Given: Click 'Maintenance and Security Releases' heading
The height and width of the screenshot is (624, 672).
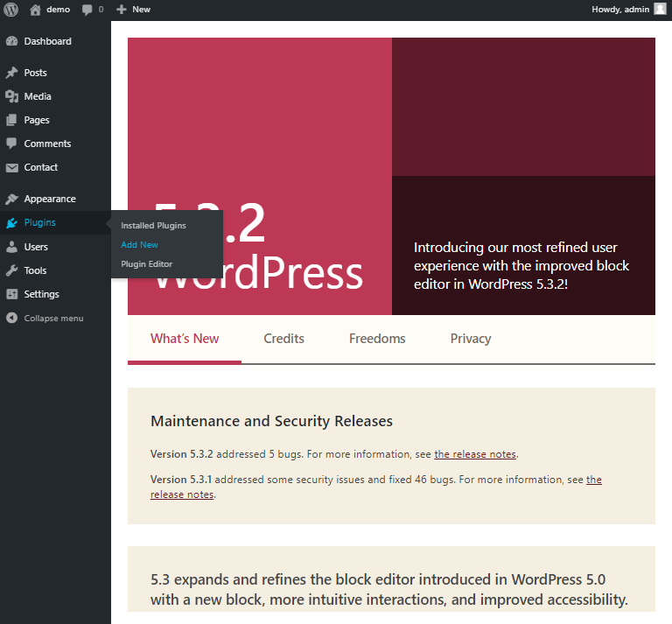Looking at the screenshot, I should point(271,421).
